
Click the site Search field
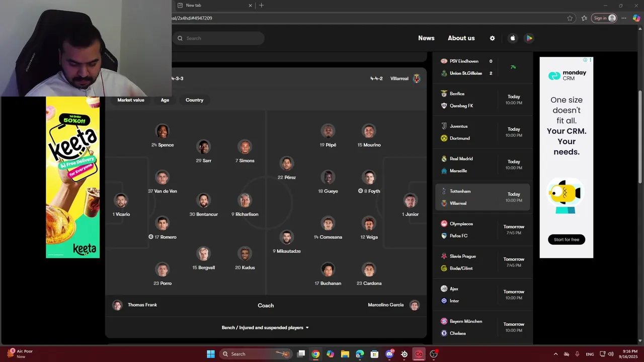coord(218,38)
